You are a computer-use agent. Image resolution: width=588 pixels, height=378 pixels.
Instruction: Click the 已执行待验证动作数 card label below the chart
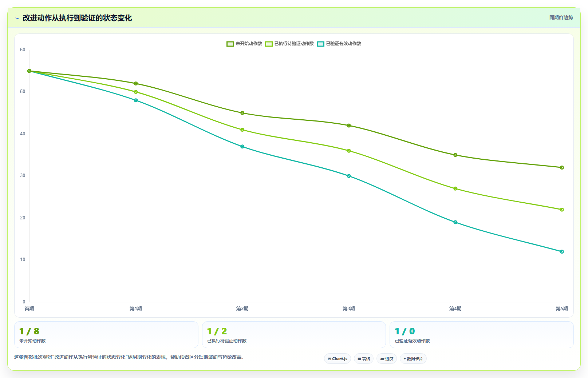pos(227,341)
